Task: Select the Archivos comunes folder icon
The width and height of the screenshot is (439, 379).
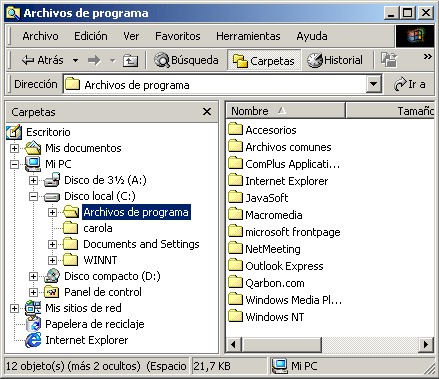Action: (235, 146)
